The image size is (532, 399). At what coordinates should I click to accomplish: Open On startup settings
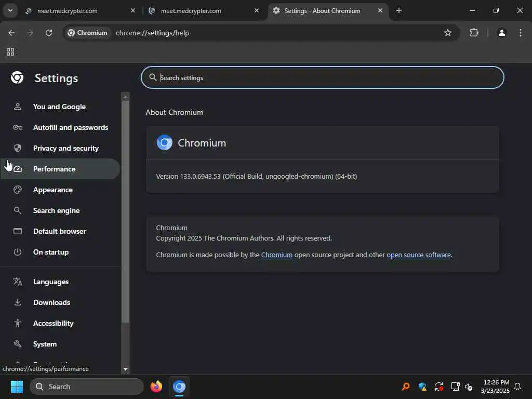[x=59, y=252]
